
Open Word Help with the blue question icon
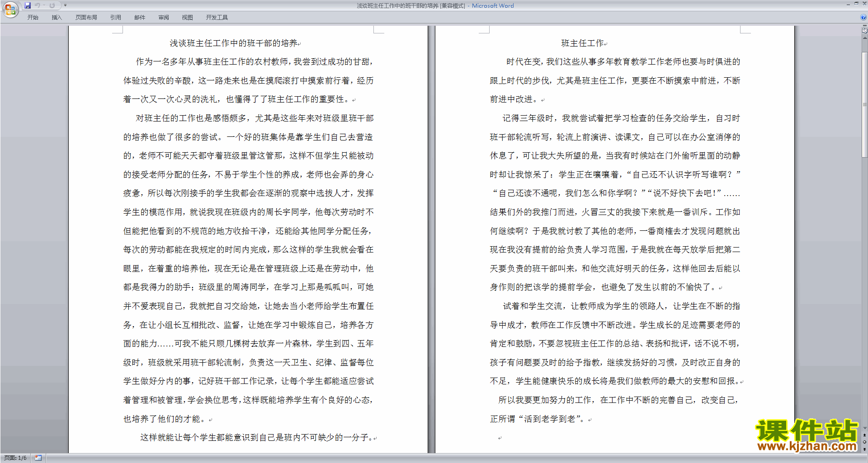863,17
